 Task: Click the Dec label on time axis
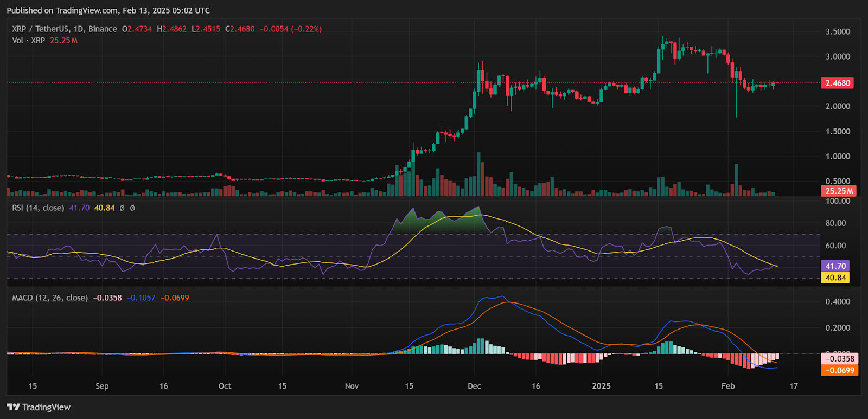(474, 386)
